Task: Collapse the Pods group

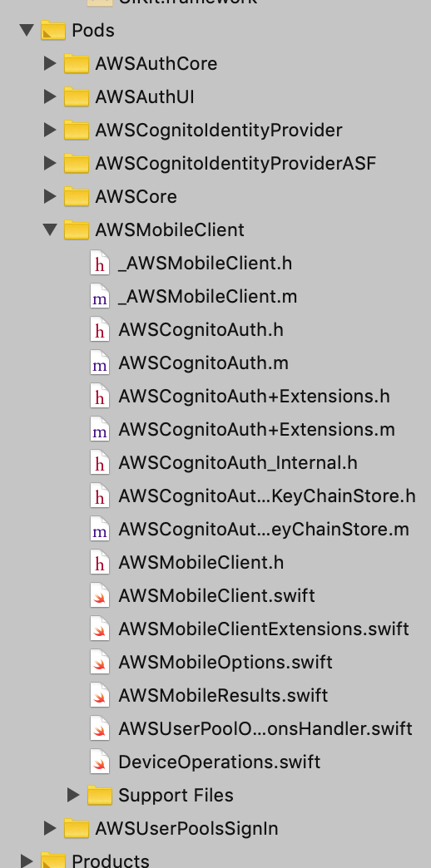Action: tap(26, 29)
